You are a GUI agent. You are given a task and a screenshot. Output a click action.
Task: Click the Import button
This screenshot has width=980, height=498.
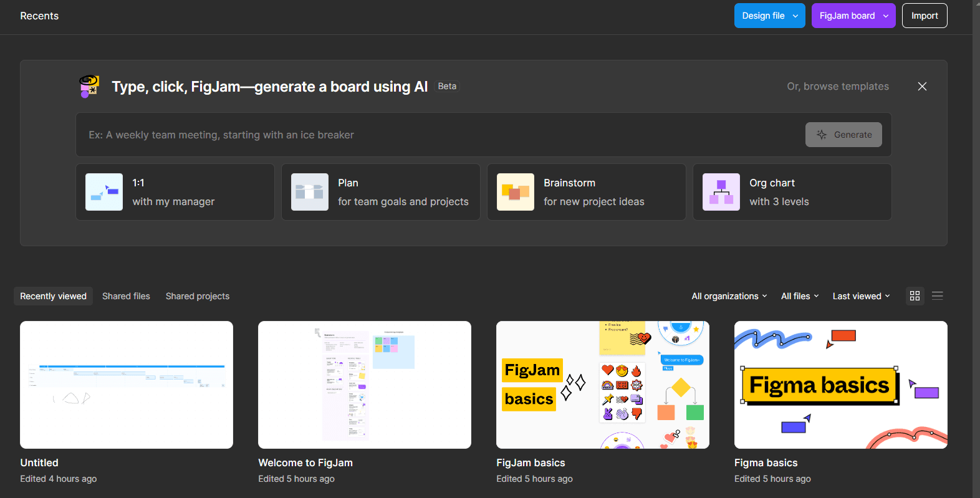pyautogui.click(x=924, y=16)
